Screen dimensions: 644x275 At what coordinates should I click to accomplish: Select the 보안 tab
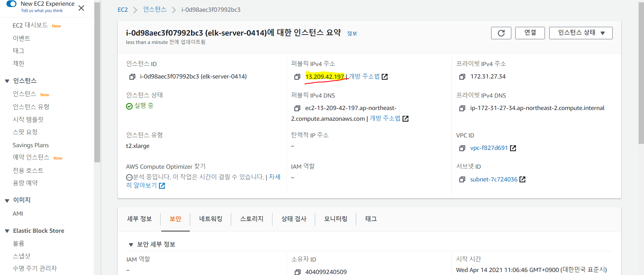coord(175,219)
